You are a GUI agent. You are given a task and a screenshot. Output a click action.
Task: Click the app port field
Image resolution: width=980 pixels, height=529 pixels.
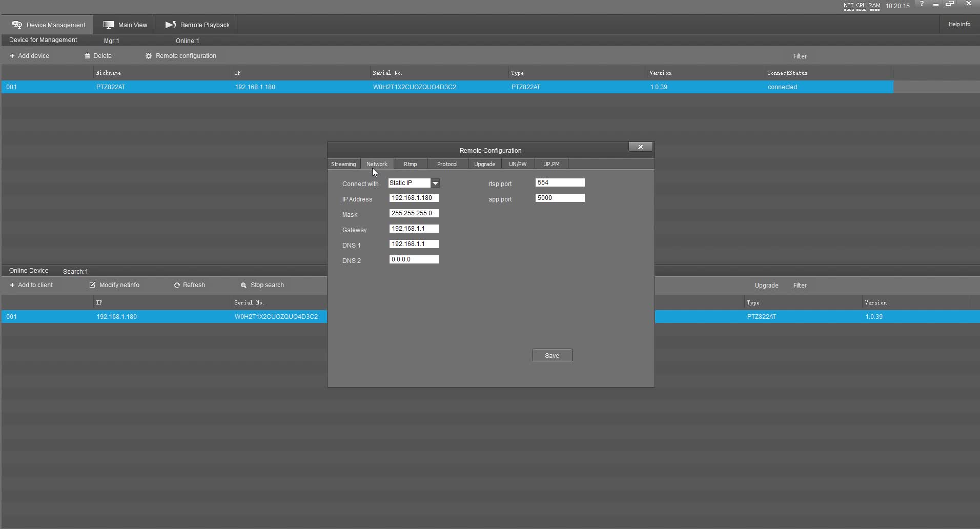(560, 198)
